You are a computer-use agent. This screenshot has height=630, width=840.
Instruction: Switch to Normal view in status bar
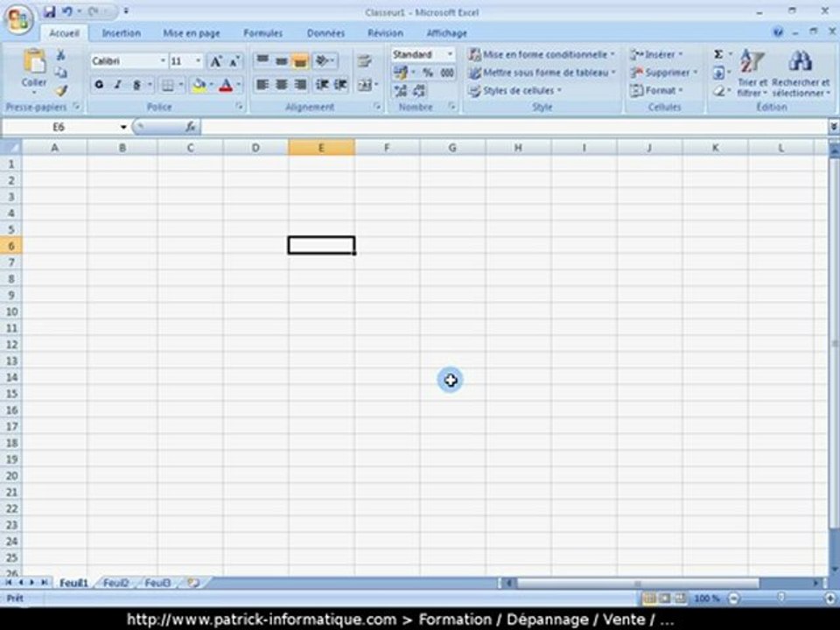pyautogui.click(x=649, y=598)
